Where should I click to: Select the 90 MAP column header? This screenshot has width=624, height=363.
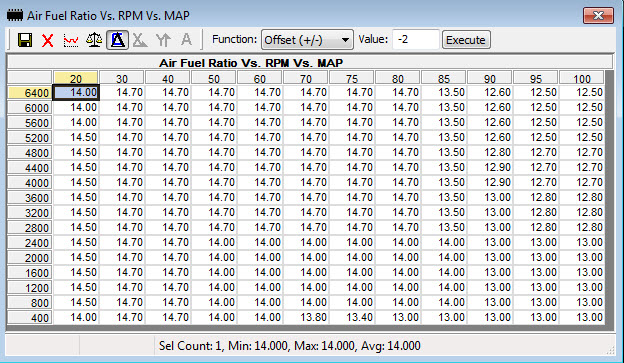click(489, 78)
